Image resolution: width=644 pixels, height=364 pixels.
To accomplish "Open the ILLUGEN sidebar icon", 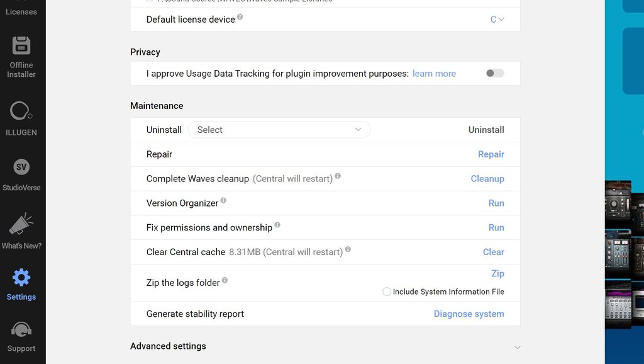I will pos(21,112).
